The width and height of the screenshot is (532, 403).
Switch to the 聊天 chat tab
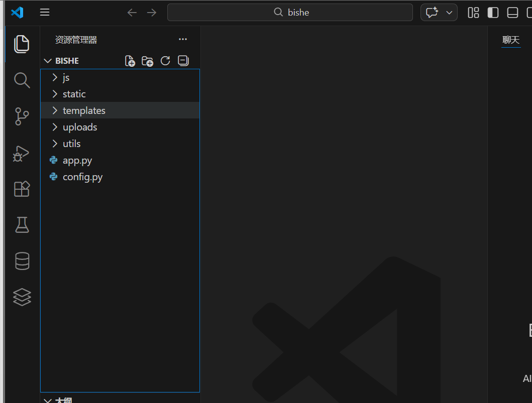point(510,40)
